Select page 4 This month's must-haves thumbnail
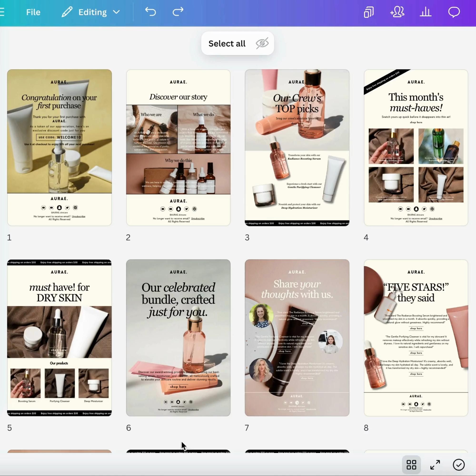The height and width of the screenshot is (476, 476). pos(416,148)
